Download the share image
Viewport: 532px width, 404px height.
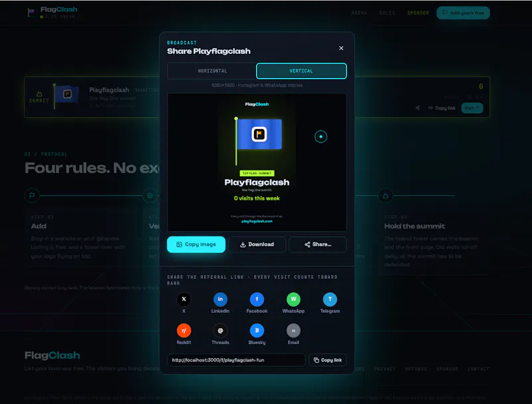click(257, 244)
